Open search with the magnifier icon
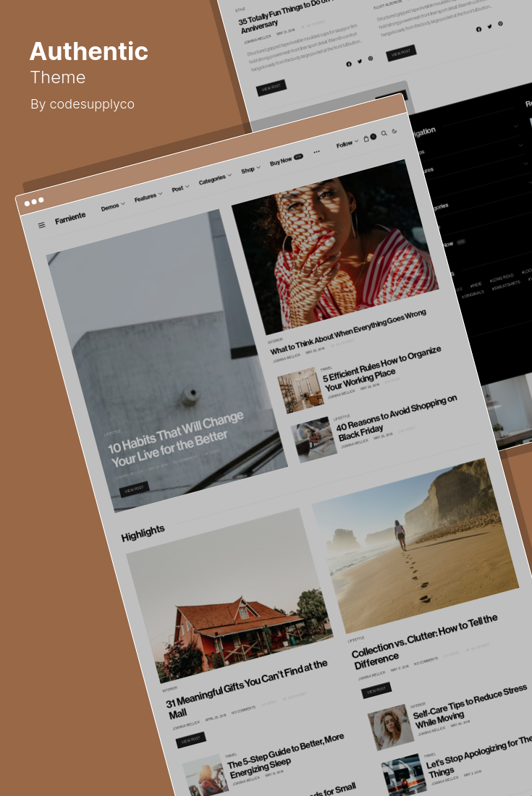Viewport: 532px width, 796px height. [x=384, y=134]
